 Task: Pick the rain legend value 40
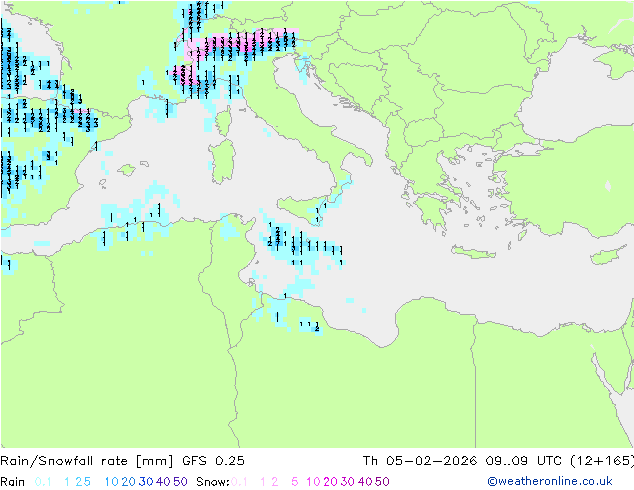tap(163, 482)
